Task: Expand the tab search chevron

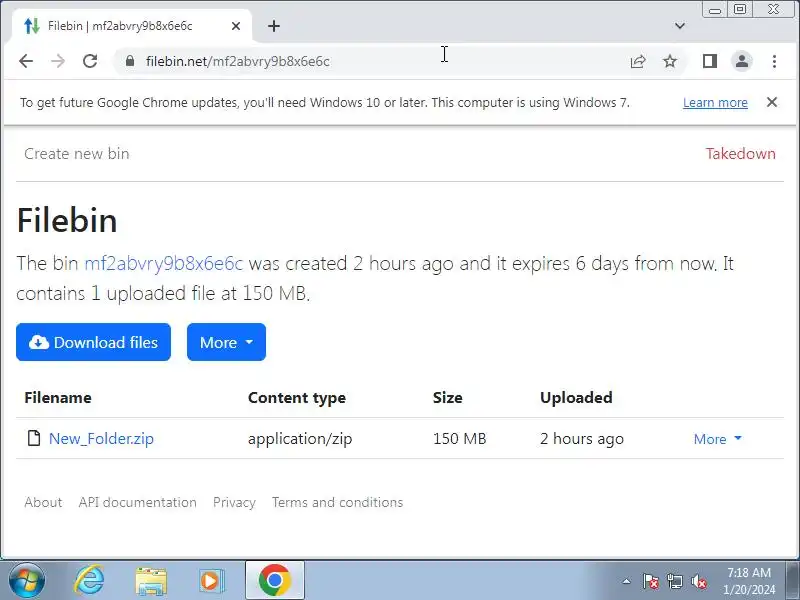Action: point(680,26)
